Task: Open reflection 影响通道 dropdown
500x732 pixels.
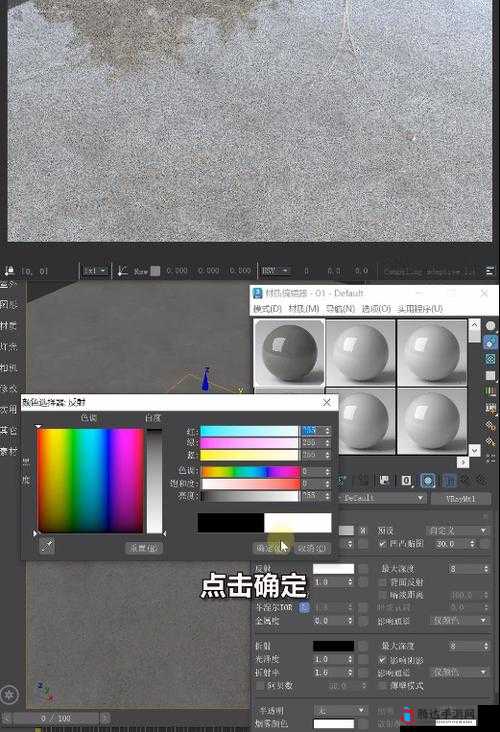Action: 459,620
